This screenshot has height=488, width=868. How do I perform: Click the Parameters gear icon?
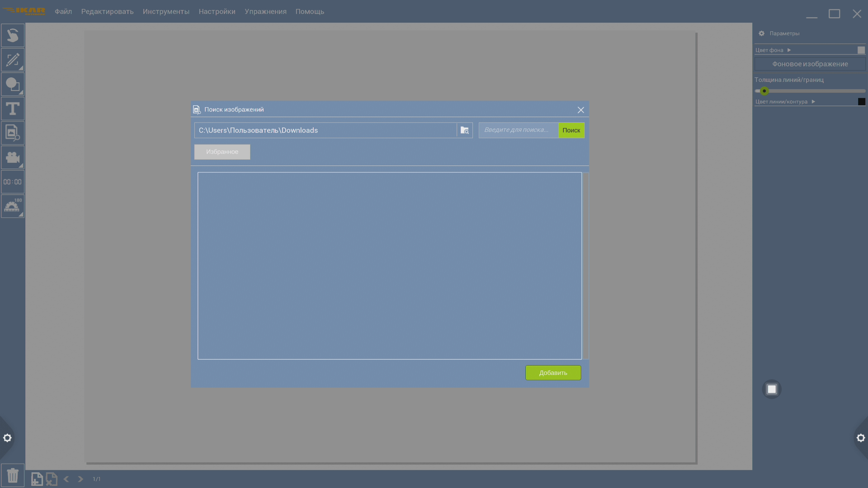pos(762,33)
